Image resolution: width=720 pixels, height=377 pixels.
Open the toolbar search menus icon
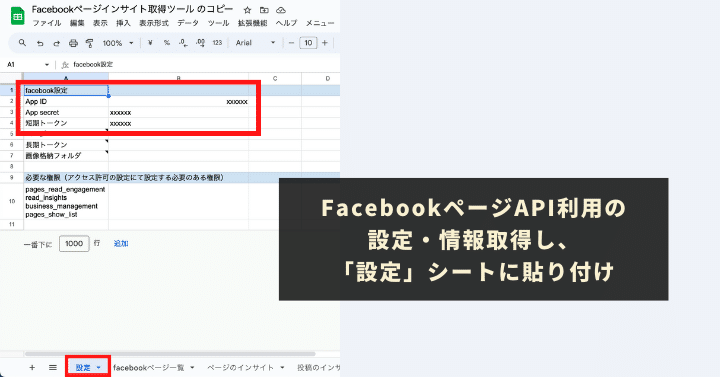pyautogui.click(x=22, y=43)
